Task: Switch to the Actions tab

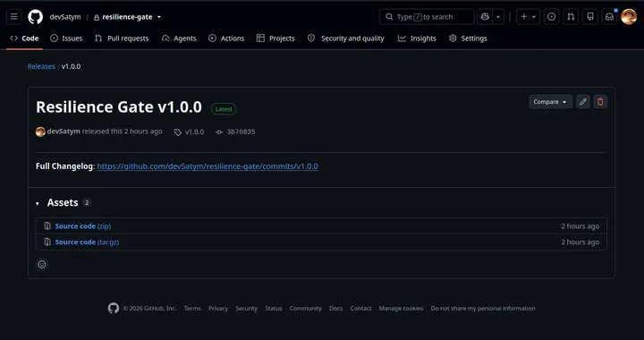Action: tap(226, 38)
